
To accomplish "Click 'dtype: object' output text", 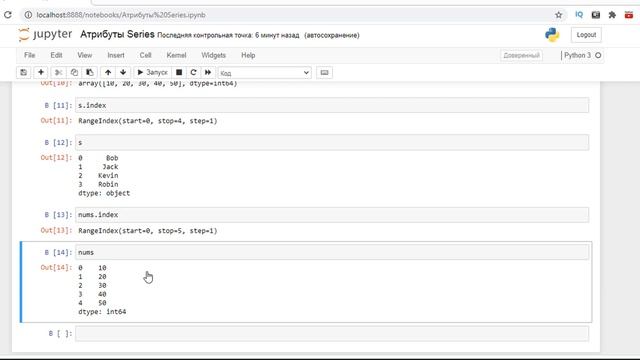I will [104, 193].
